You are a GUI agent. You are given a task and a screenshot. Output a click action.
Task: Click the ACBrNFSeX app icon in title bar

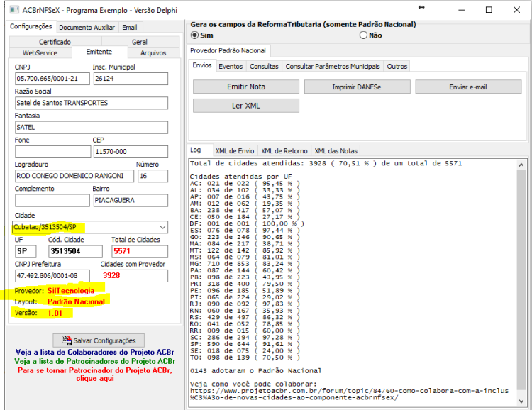coord(14,10)
